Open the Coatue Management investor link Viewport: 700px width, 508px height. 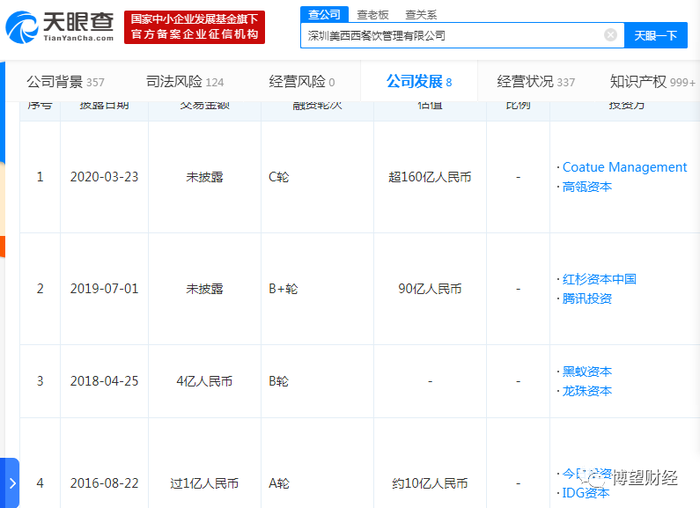tap(624, 167)
